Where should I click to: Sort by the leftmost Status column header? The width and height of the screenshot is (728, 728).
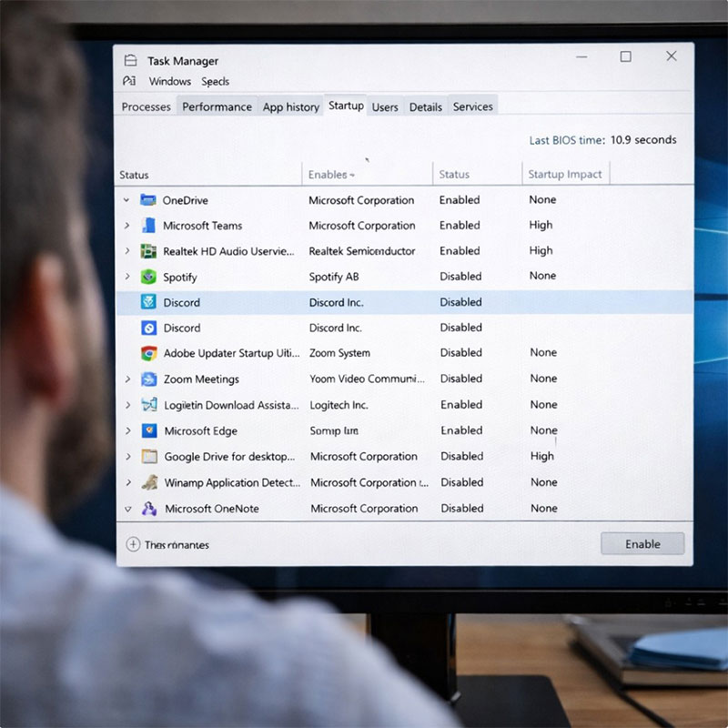[x=134, y=175]
